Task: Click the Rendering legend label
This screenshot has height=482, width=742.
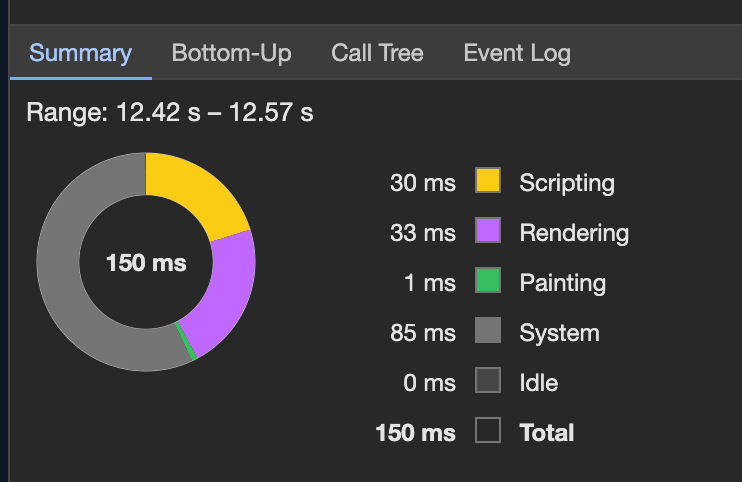Action: (574, 233)
